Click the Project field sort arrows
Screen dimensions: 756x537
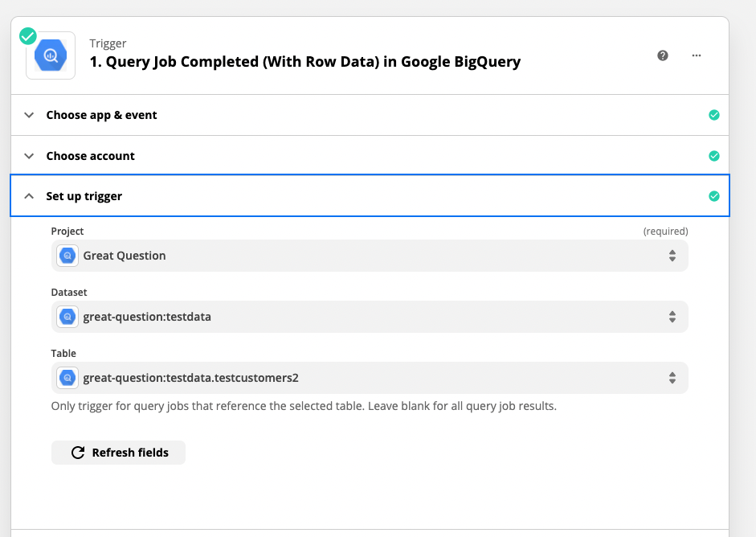(672, 256)
